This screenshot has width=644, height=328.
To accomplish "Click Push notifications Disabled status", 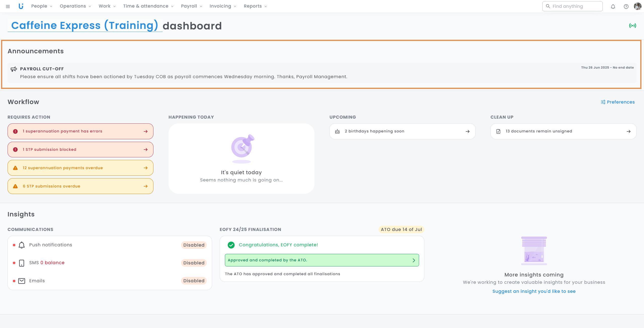I will pyautogui.click(x=194, y=245).
